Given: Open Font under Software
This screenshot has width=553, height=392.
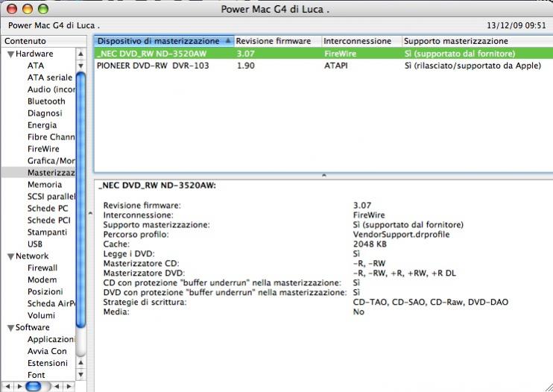Looking at the screenshot, I should pos(36,375).
